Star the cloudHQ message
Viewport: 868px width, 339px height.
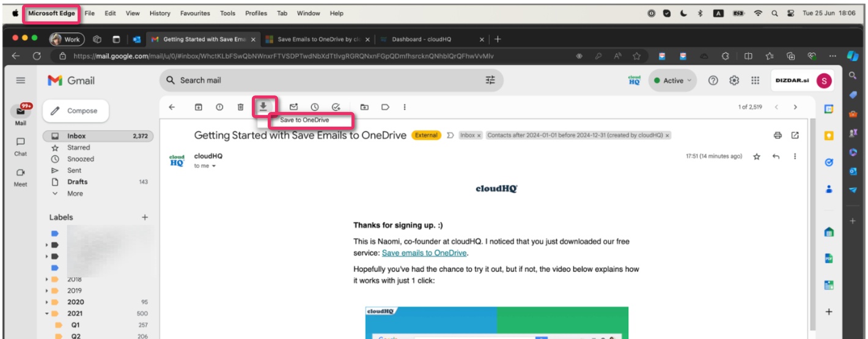[x=757, y=157]
